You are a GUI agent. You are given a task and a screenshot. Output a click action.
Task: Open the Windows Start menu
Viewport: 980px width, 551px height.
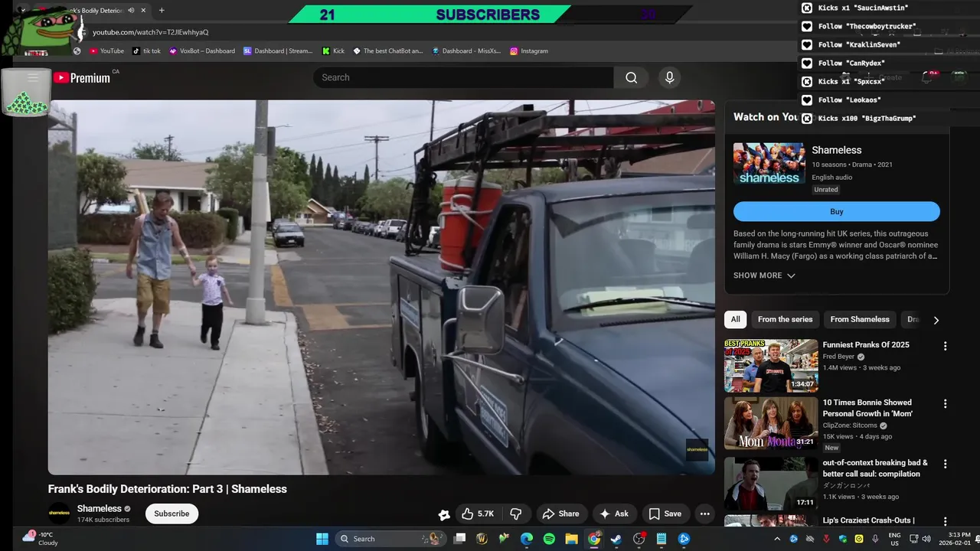322,539
